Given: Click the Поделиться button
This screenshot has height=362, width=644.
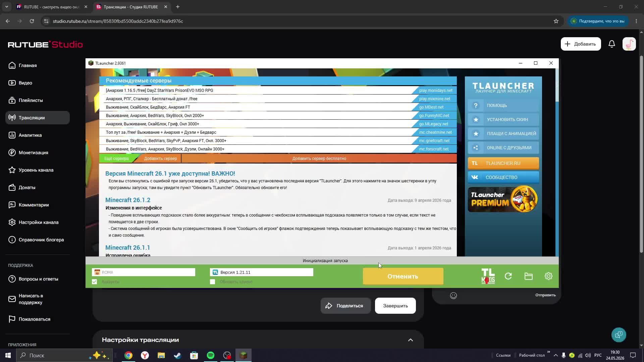Looking at the screenshot, I should (346, 306).
